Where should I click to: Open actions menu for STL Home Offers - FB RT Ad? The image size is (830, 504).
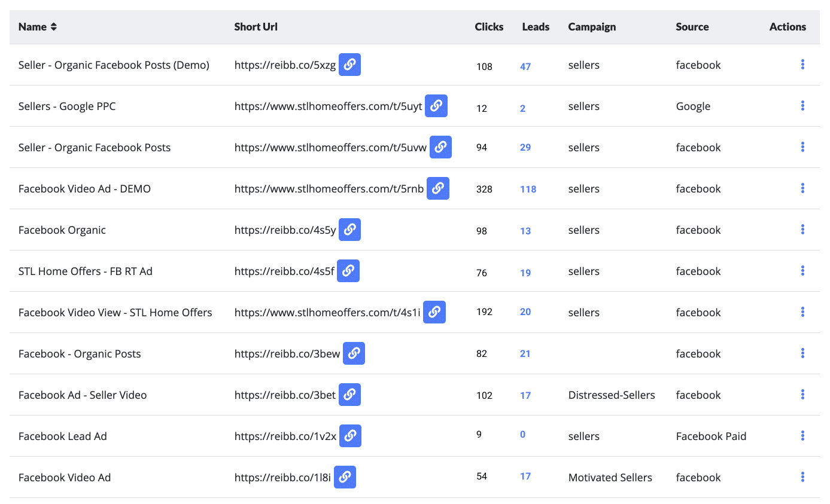coord(802,271)
